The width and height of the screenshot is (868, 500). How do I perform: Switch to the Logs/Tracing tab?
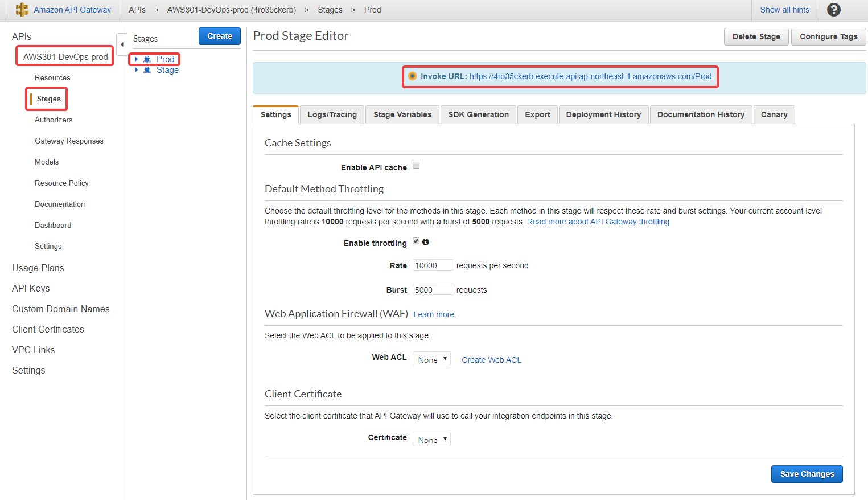coord(332,114)
